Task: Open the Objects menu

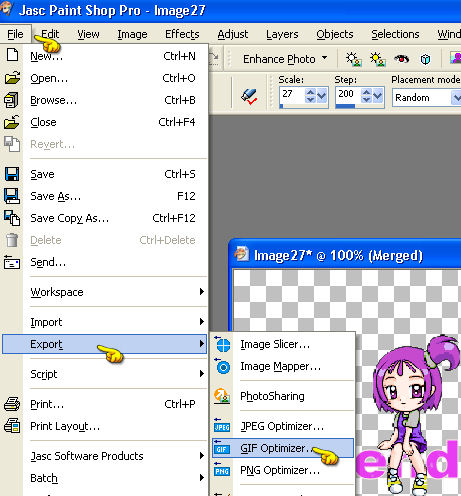Action: coord(335,34)
